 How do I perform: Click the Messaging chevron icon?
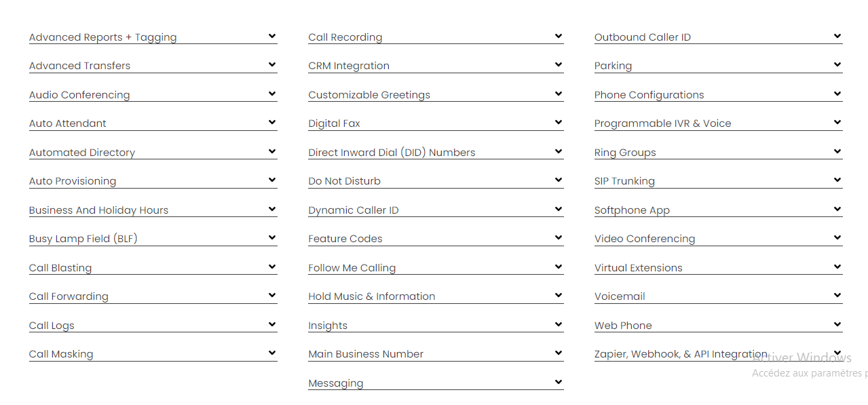tap(559, 383)
